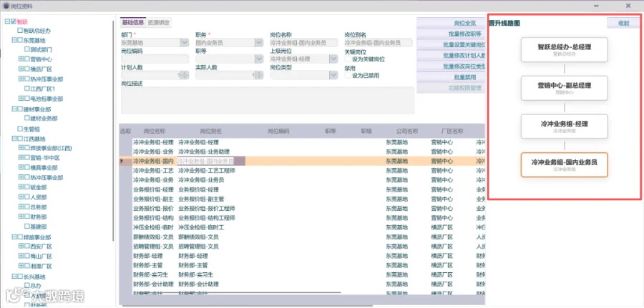Click the 岗位名称 input field

(x=303, y=43)
